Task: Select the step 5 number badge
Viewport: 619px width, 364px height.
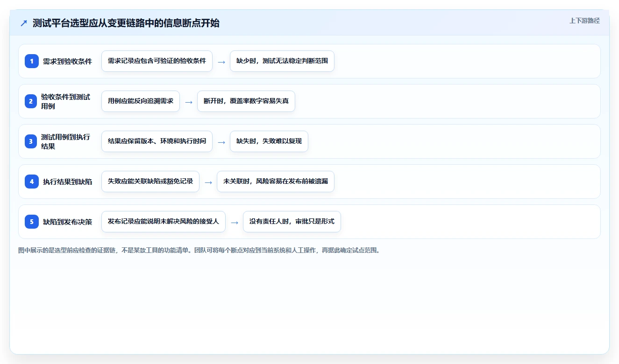Action: click(x=32, y=222)
